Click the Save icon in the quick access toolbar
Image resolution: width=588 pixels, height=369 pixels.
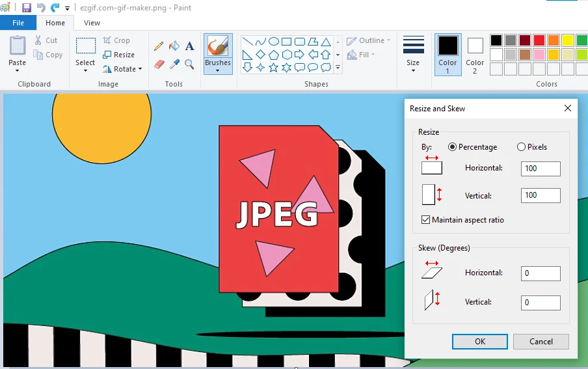click(x=27, y=8)
